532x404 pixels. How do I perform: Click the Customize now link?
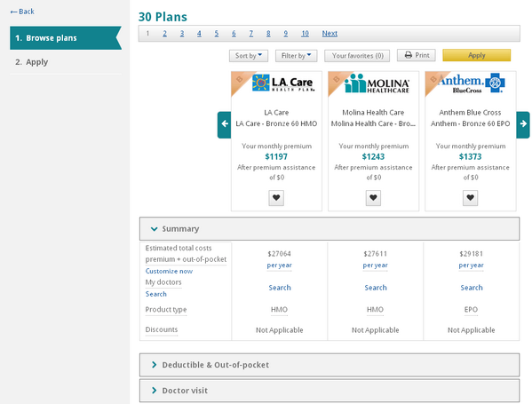169,272
